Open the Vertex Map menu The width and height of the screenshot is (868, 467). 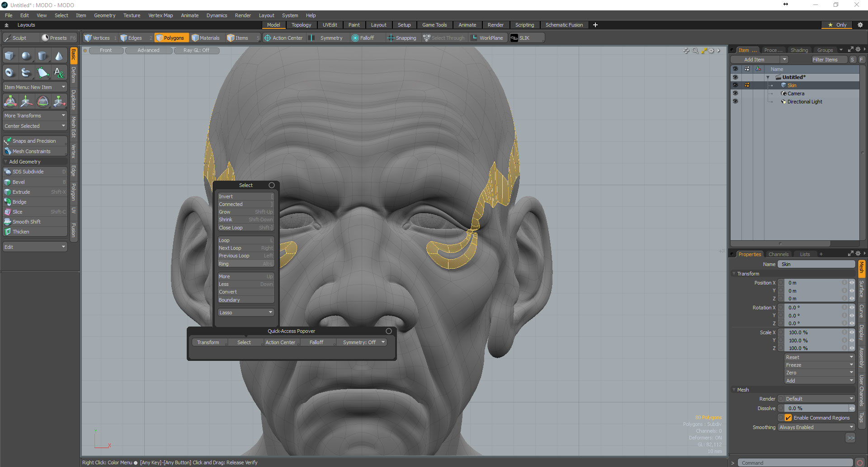160,15
